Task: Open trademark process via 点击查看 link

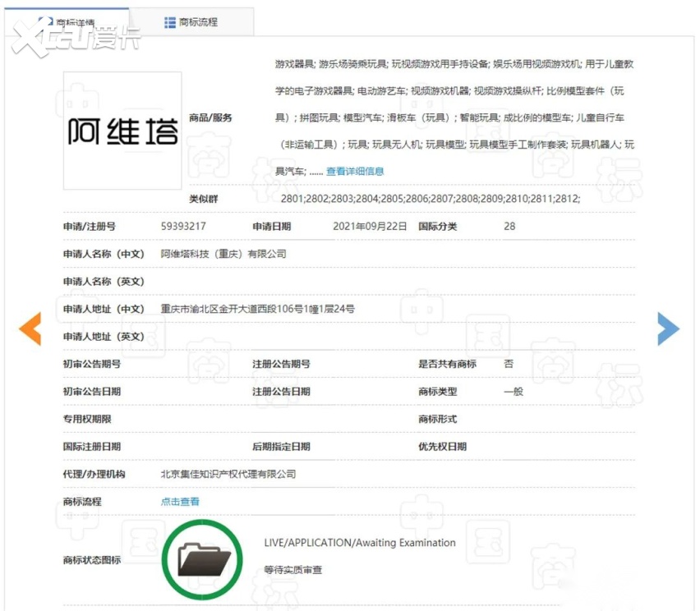Action: coord(180,502)
